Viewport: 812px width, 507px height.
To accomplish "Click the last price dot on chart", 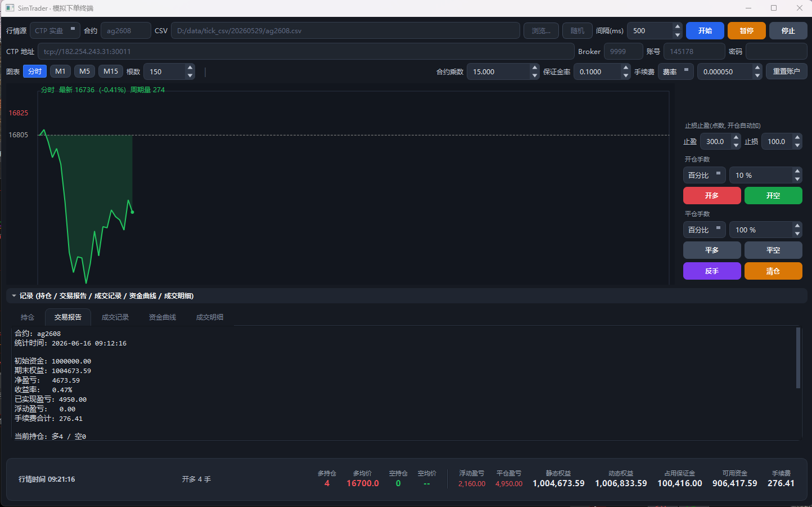I will (x=132, y=212).
